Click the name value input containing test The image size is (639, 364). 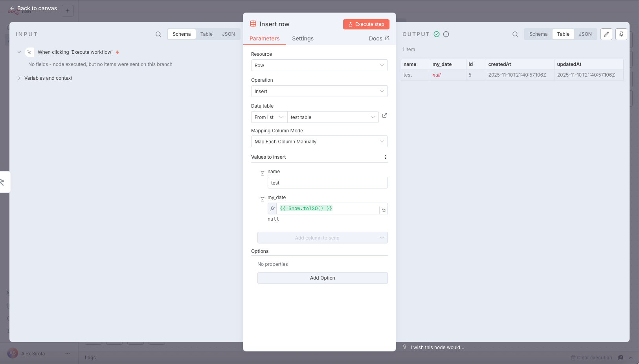pos(328,183)
